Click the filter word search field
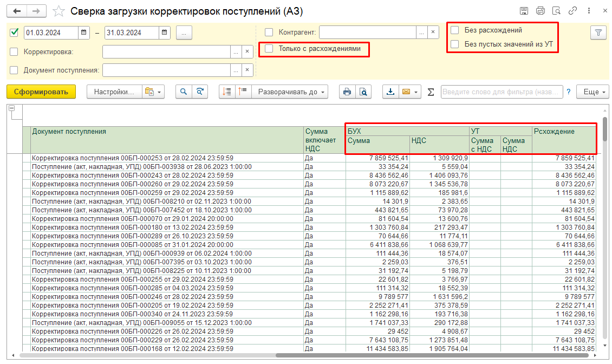The width and height of the screenshot is (612, 364). tap(502, 92)
